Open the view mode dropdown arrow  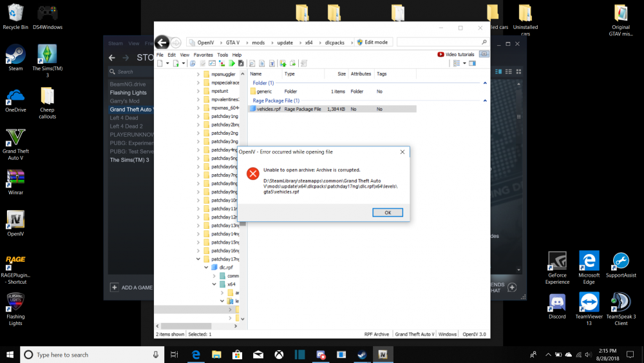tap(464, 63)
